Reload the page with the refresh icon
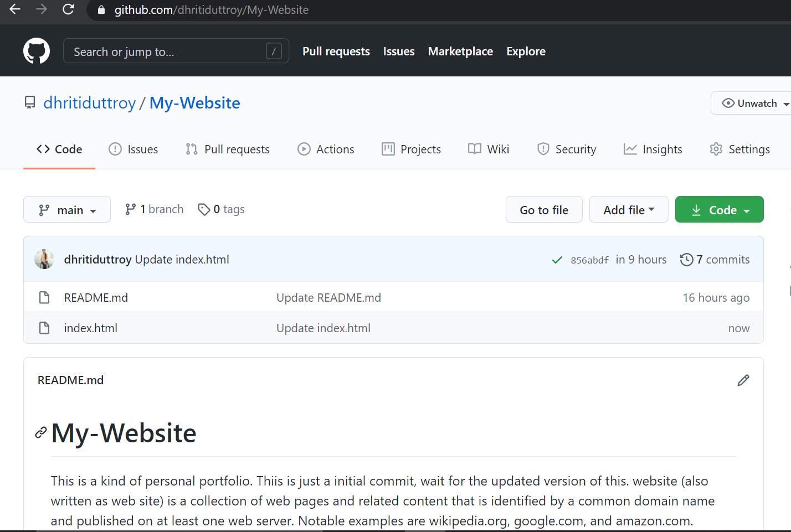The width and height of the screenshot is (791, 532). click(68, 9)
